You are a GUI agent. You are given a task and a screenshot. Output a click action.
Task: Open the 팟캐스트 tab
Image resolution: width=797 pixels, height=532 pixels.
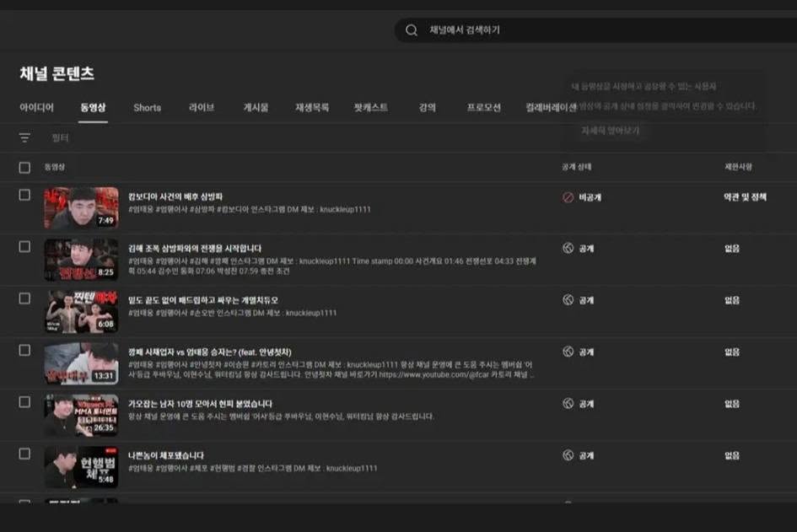371,108
